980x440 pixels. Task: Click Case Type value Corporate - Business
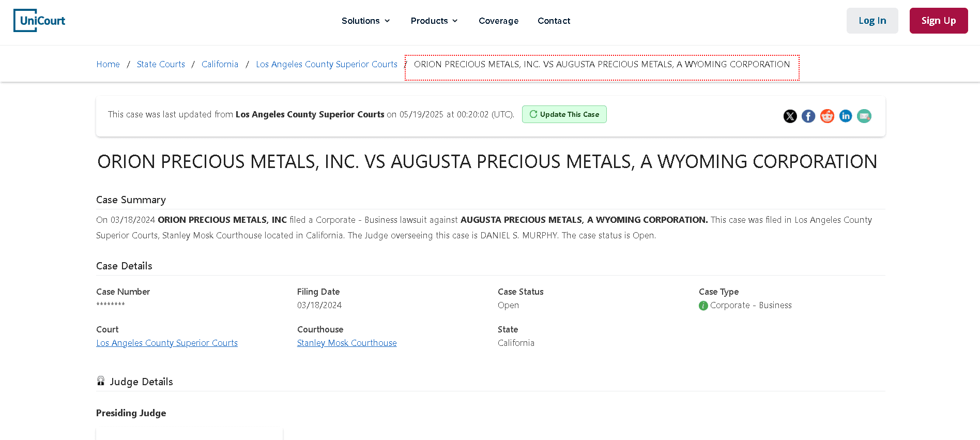751,305
